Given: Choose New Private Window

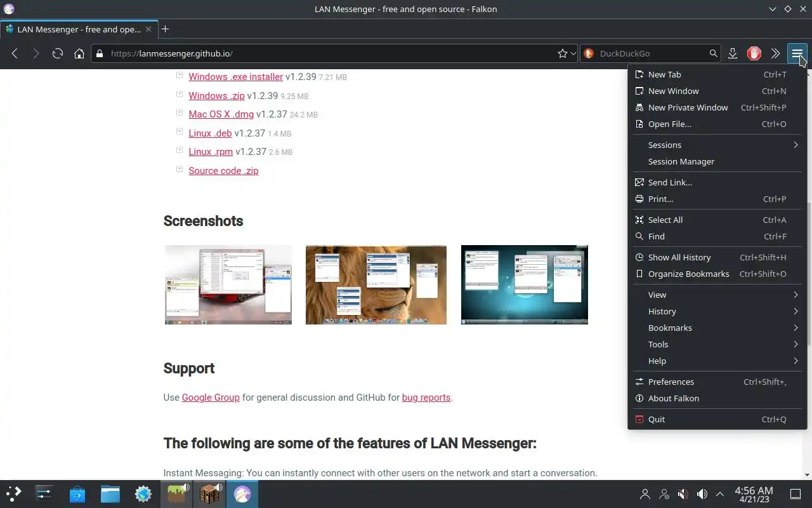Looking at the screenshot, I should click(x=717, y=107).
